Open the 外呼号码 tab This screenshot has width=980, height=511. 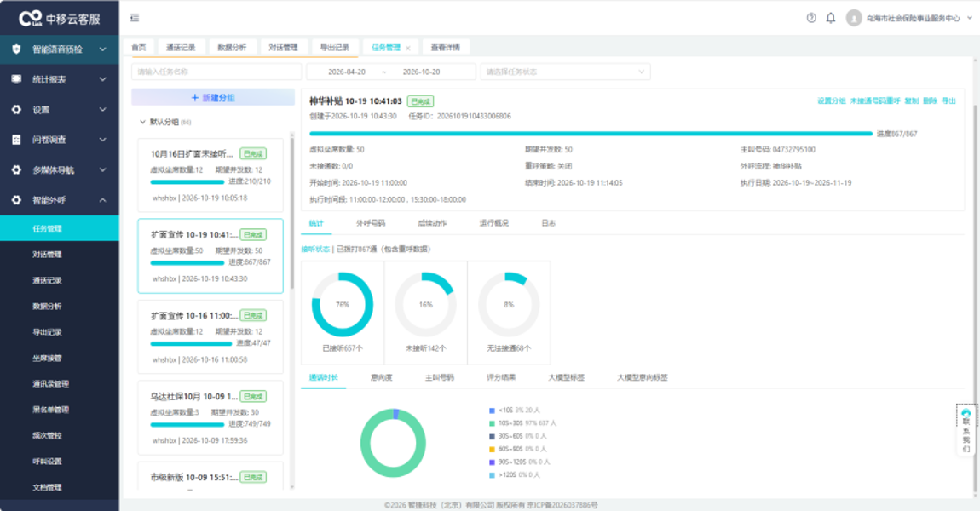(x=371, y=223)
